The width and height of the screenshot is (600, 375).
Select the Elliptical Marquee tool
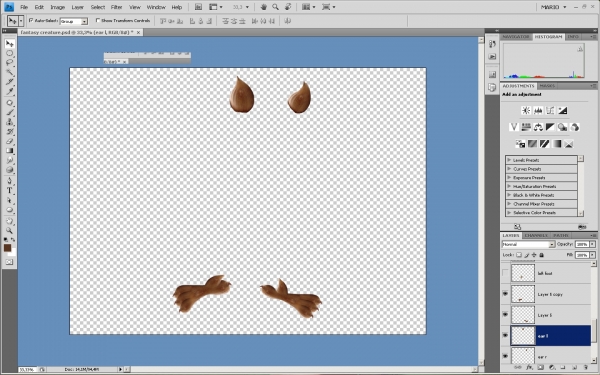coord(10,53)
